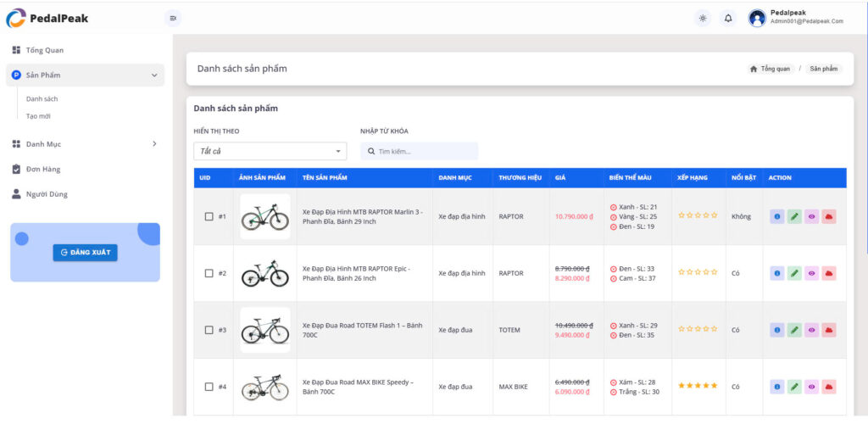
Task: Click the 'Không' featured value of product #1
Action: coord(741,216)
